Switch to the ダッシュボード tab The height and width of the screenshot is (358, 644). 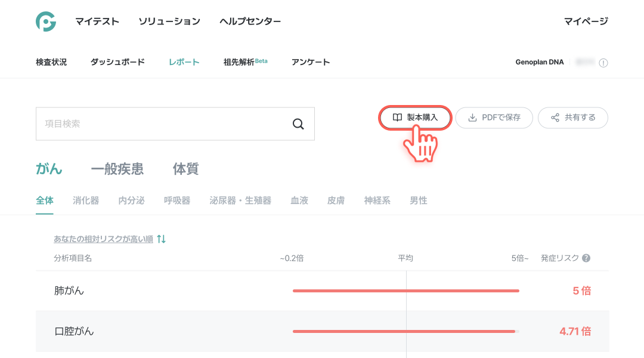[117, 62]
